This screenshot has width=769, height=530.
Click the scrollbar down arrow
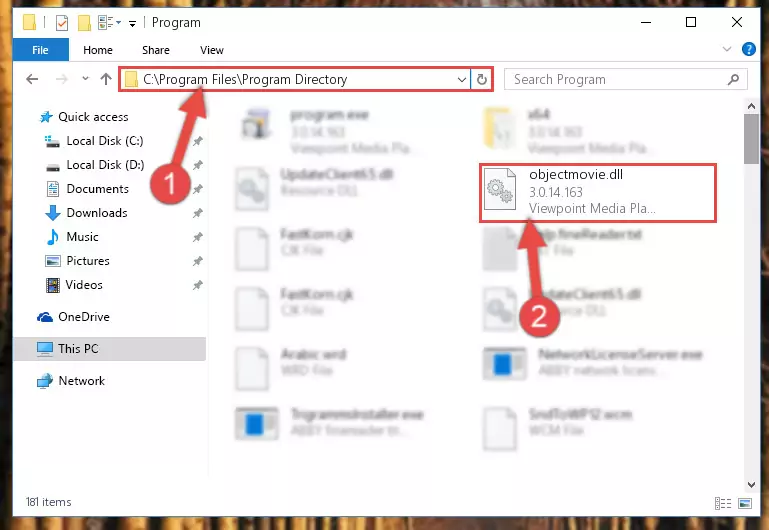[751, 484]
